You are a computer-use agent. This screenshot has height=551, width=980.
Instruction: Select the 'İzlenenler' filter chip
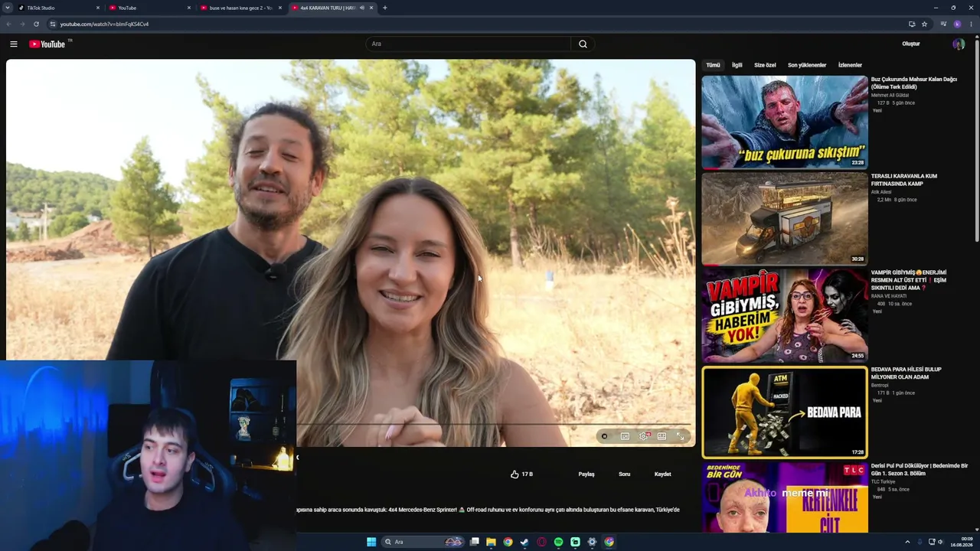click(x=850, y=65)
